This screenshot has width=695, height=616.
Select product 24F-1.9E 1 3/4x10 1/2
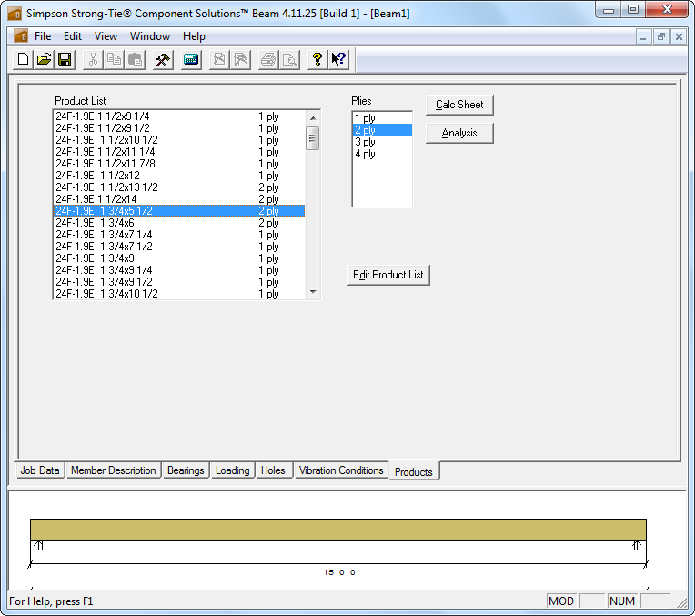(179, 294)
